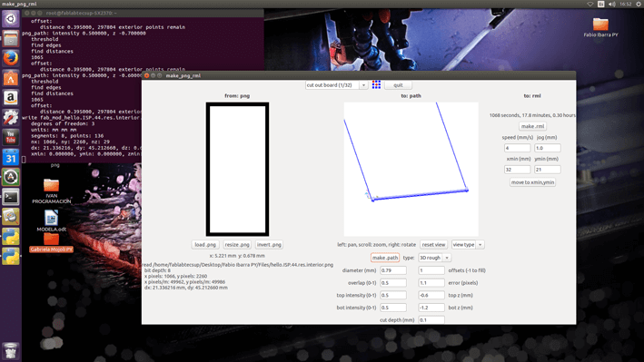
Task: Open the clock showing 16:52
Action: 626,4
